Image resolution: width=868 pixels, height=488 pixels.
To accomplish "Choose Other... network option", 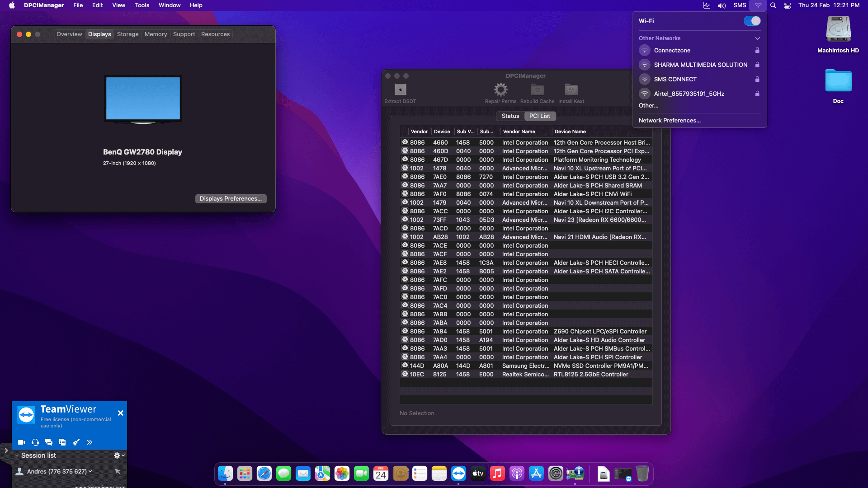I will pyautogui.click(x=648, y=106).
